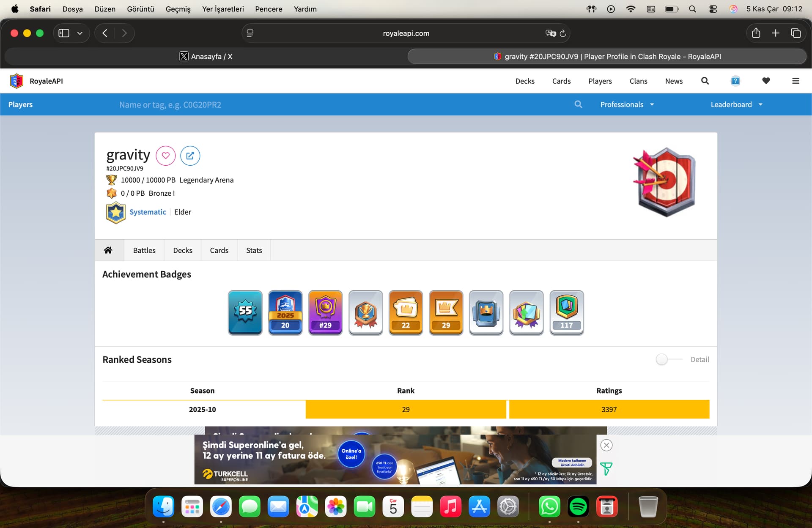812x528 pixels.
Task: Open Spotify from the Dock
Action: click(578, 506)
